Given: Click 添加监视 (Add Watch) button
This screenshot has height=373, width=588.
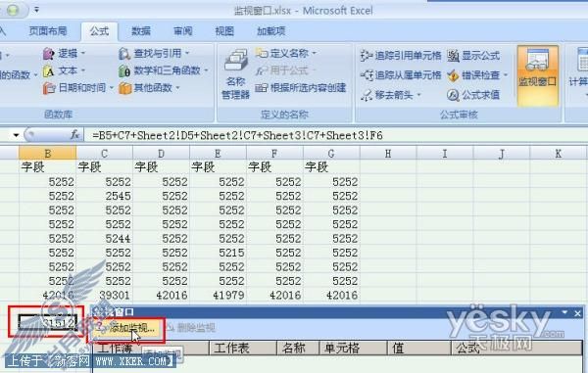Looking at the screenshot, I should tap(126, 328).
